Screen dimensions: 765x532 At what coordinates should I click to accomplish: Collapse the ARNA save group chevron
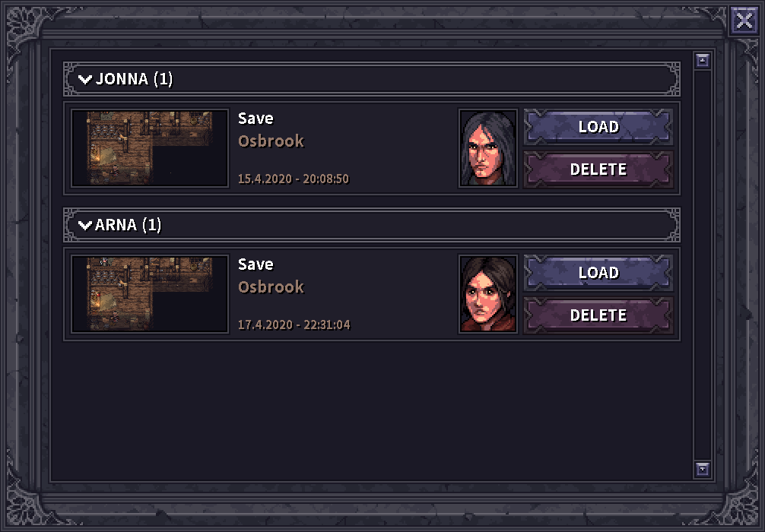(85, 225)
